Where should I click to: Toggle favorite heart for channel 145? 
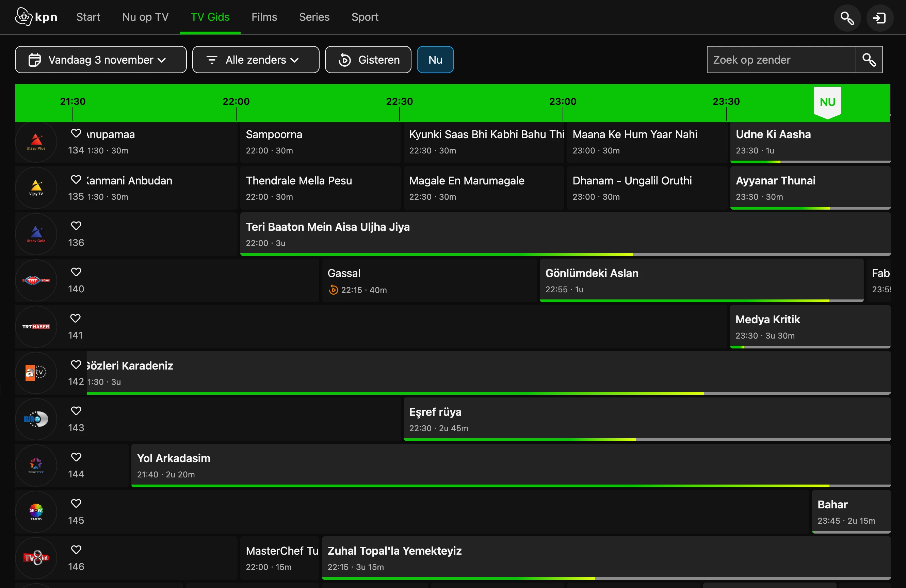click(x=76, y=503)
